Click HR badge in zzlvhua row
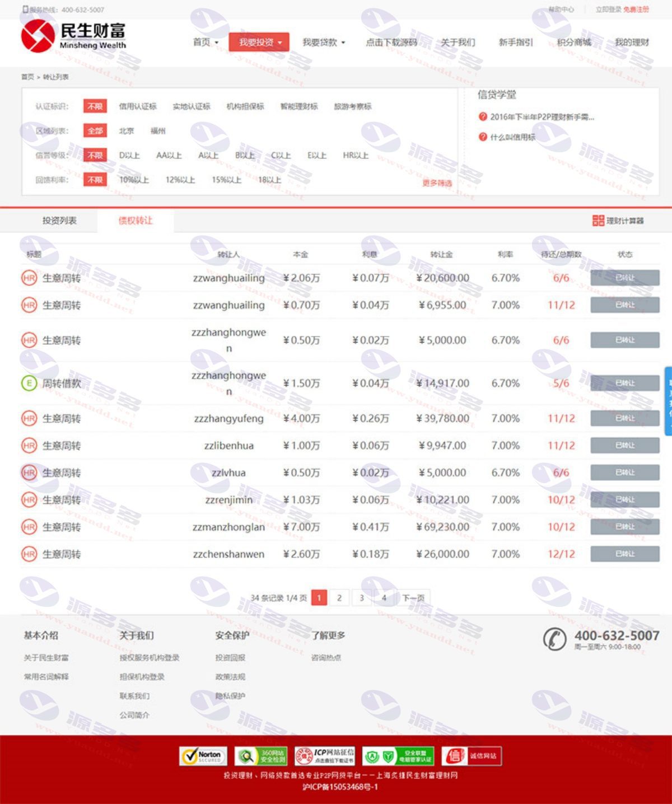The width and height of the screenshot is (672, 804). (29, 473)
